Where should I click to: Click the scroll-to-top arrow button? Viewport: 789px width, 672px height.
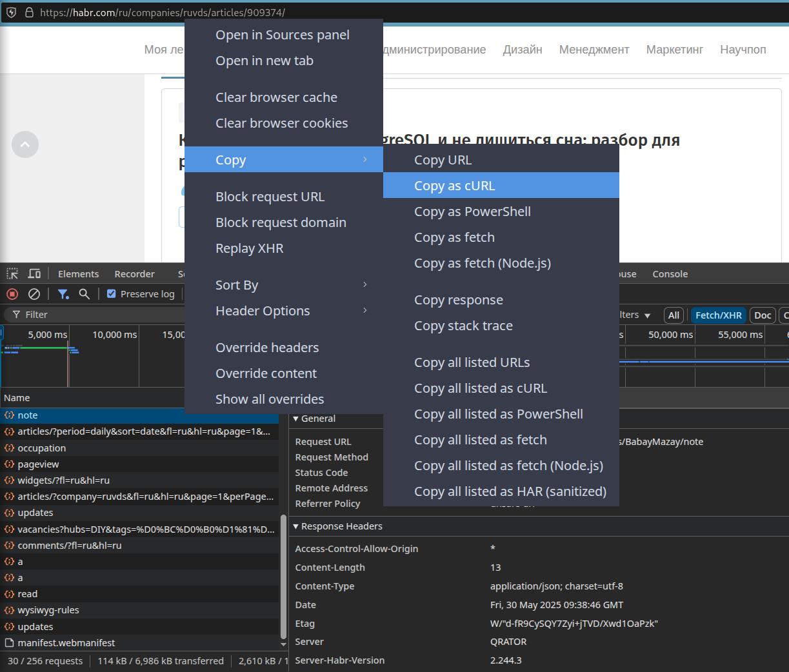(x=25, y=144)
